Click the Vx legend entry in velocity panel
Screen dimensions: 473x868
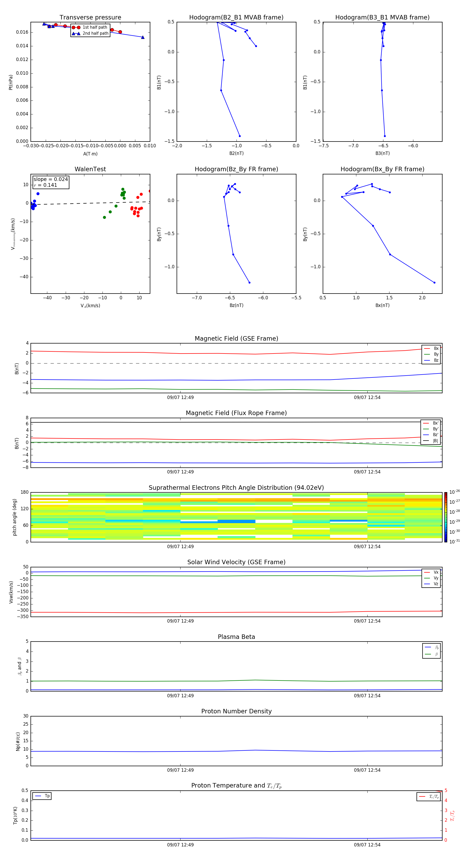click(431, 572)
